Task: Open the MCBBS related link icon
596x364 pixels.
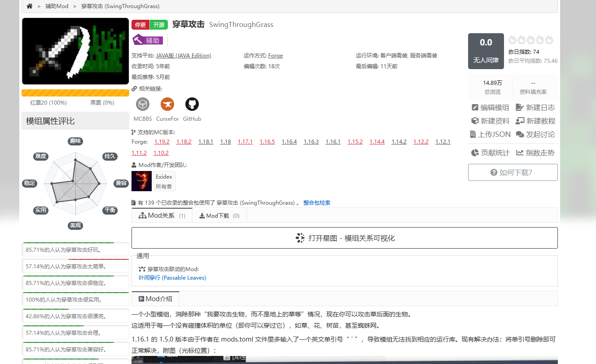Action: pyautogui.click(x=143, y=104)
